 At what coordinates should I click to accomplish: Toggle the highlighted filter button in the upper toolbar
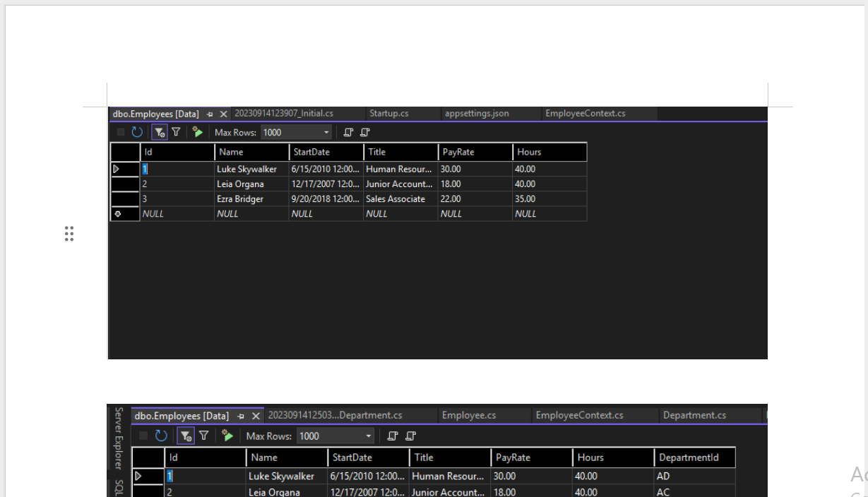[160, 132]
